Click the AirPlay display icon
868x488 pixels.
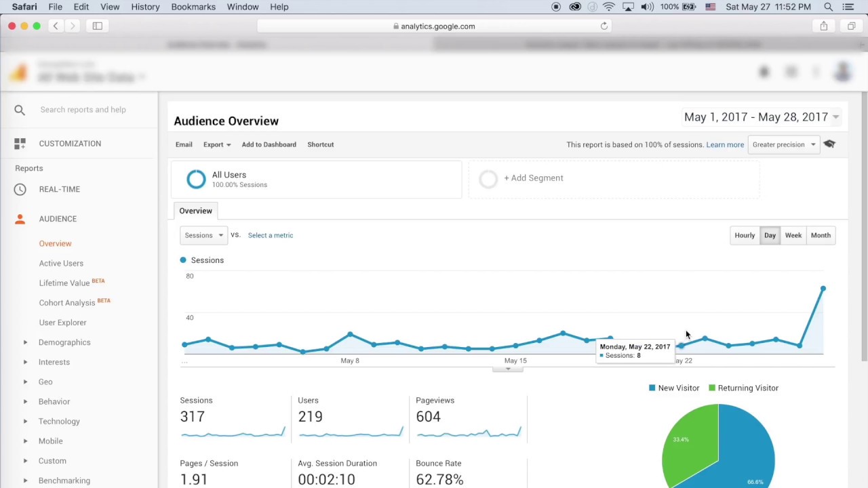628,7
